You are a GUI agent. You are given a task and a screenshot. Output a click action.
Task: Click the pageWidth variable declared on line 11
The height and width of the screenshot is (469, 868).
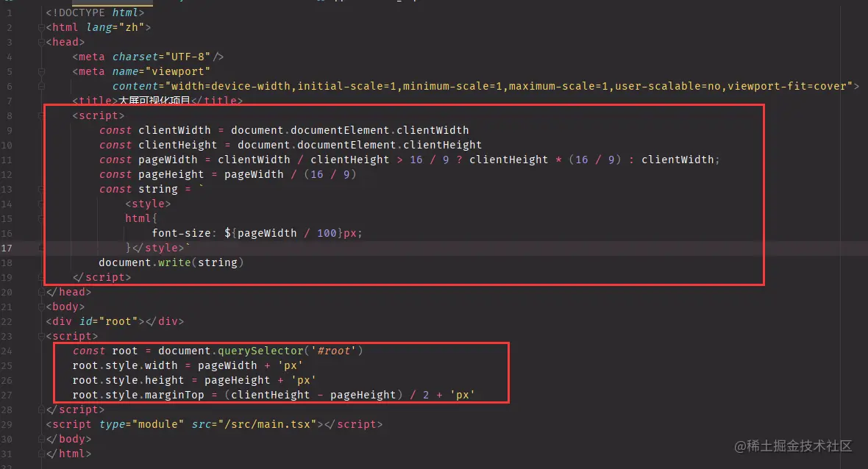coord(168,160)
